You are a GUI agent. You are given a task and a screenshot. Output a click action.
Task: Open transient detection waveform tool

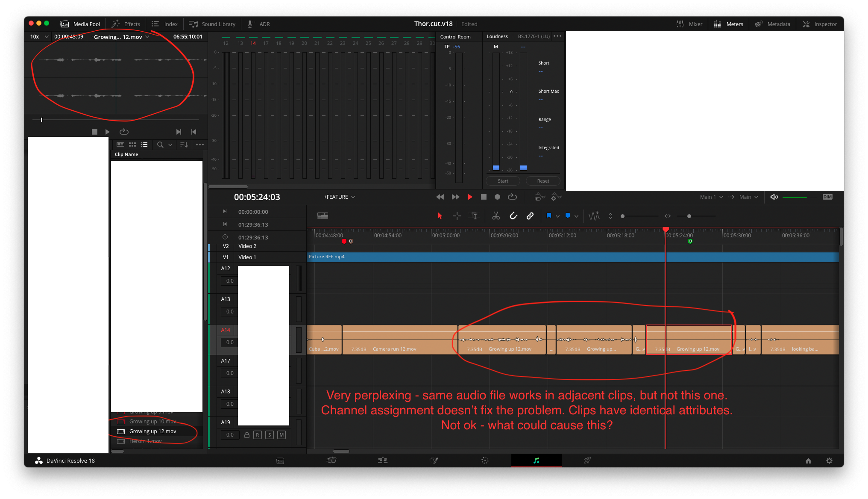[594, 216]
